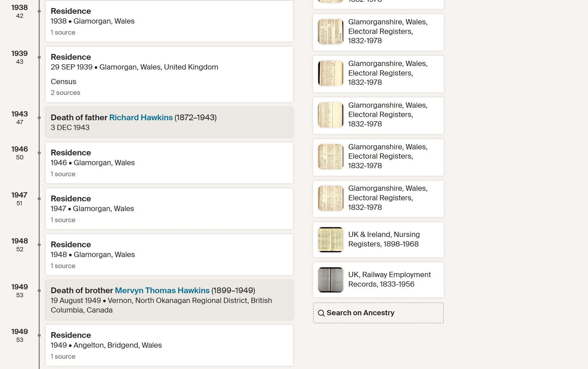Image resolution: width=588 pixels, height=369 pixels.
Task: Open the Railway Employment Records thumbnail image
Action: (x=330, y=280)
